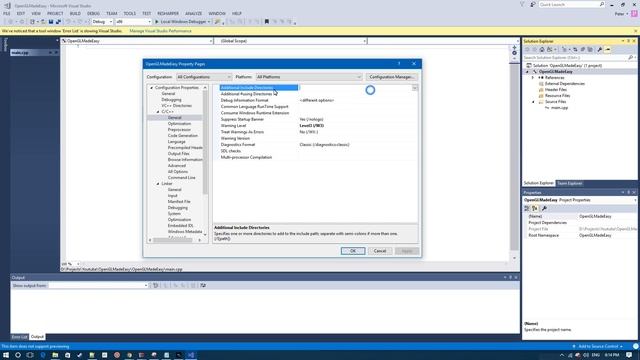Click the Properties wrench in Solution Explorer toolbar
Viewport: 640px width, 360px height.
coord(600,49)
